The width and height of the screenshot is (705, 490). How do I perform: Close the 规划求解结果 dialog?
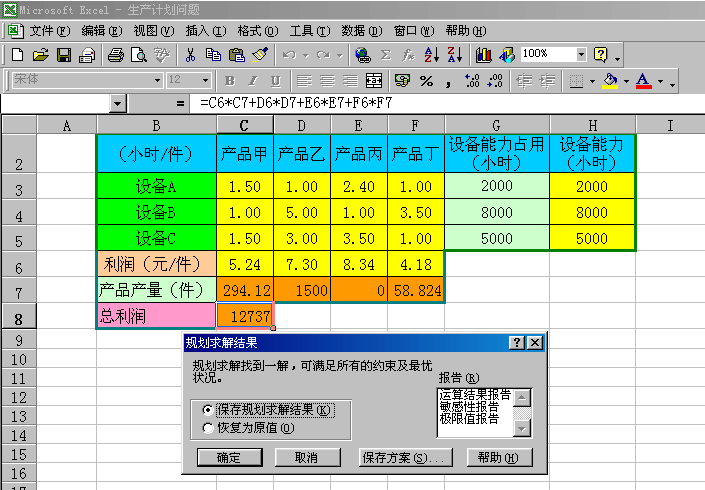(535, 343)
